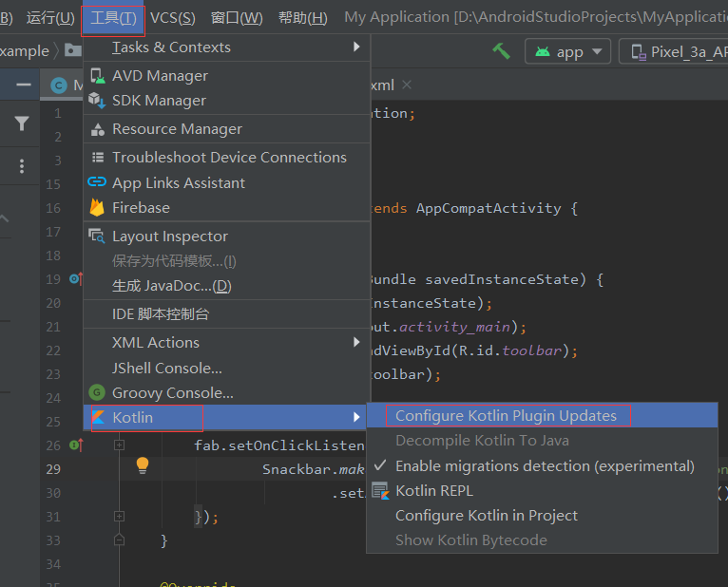Click the Java class icon on editor tab
Viewport: 728px width, 587px height.
59,85
